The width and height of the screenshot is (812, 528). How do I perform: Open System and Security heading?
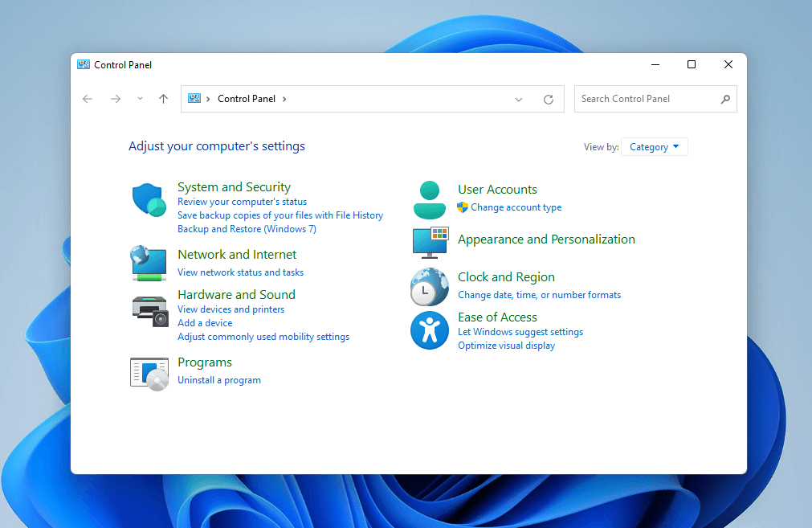click(x=234, y=187)
